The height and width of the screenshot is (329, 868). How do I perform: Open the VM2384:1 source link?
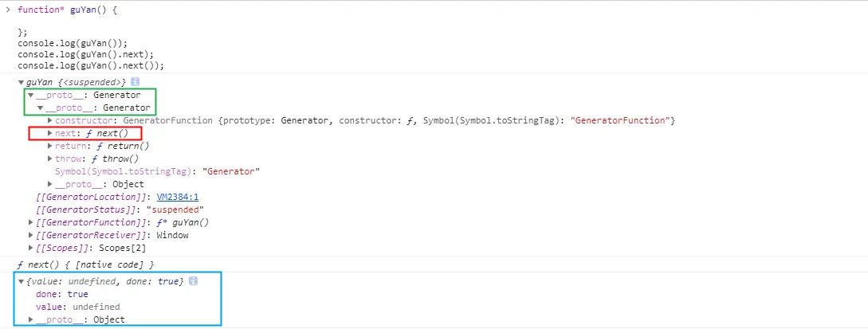click(177, 197)
